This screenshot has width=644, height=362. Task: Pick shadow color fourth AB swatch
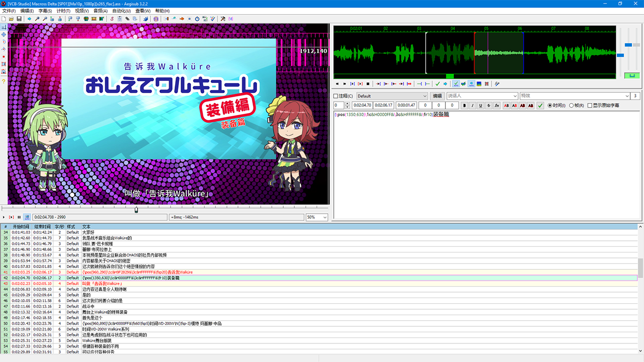coord(531,106)
